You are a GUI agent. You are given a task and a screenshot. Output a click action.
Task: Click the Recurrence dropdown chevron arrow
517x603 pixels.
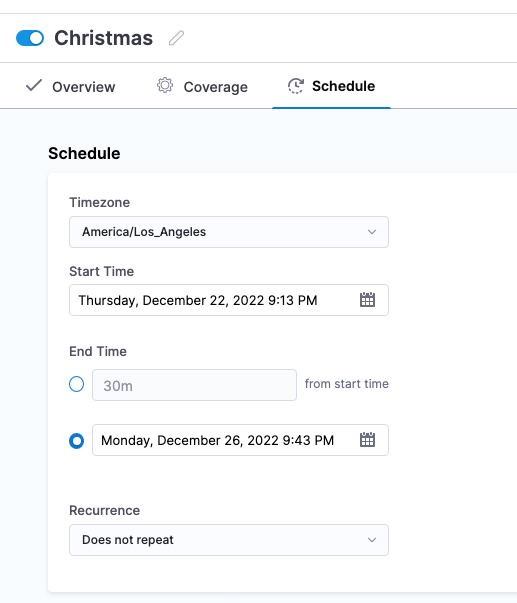point(372,540)
